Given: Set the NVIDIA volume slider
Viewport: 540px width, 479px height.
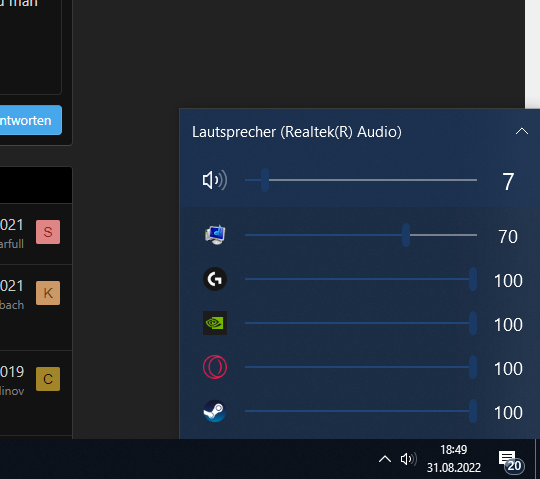Looking at the screenshot, I should [x=361, y=323].
